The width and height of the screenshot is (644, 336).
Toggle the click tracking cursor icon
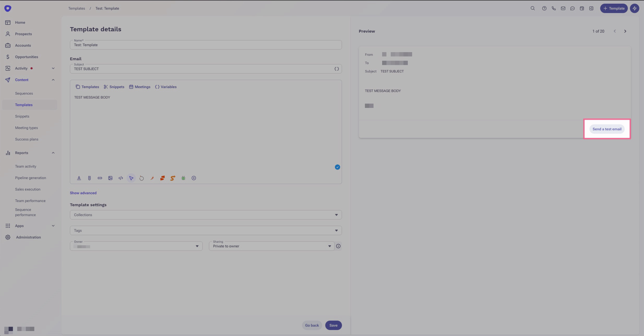(131, 178)
